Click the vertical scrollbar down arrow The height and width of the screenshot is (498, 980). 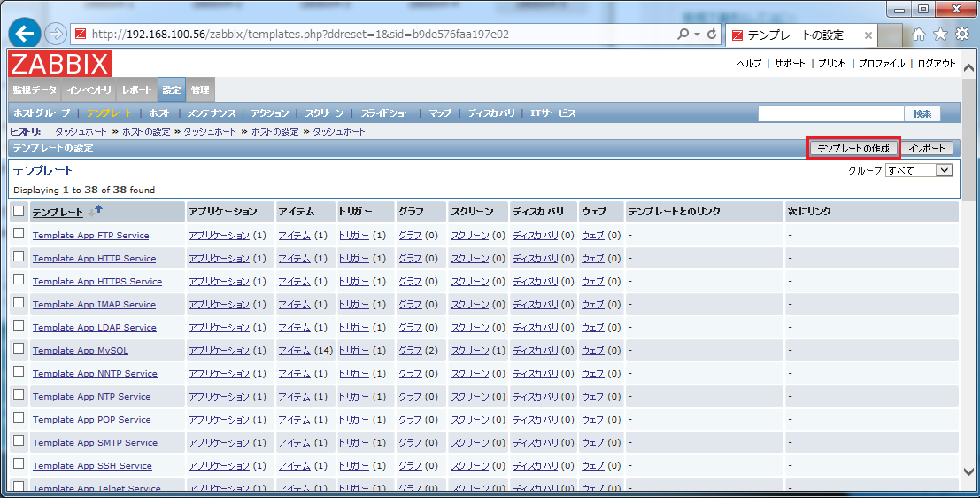click(970, 472)
